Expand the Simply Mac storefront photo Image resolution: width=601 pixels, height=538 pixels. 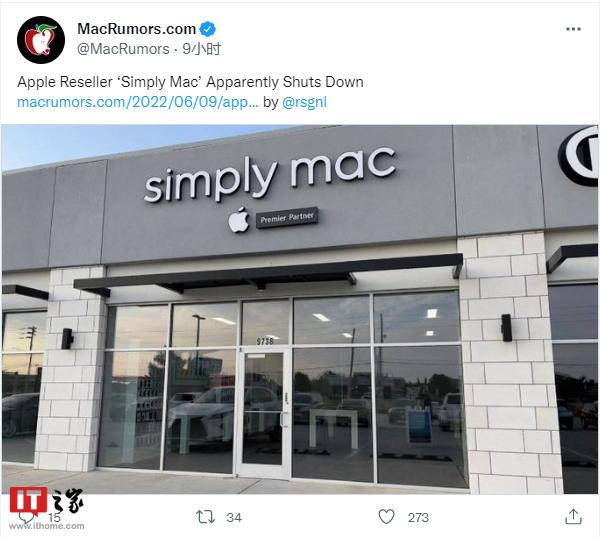tap(300, 309)
